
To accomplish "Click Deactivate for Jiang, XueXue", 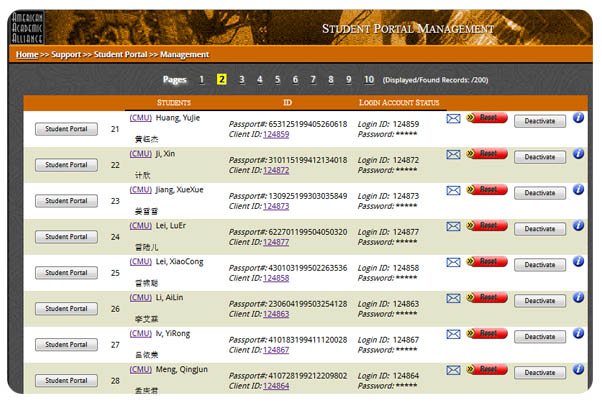I will click(x=540, y=193).
